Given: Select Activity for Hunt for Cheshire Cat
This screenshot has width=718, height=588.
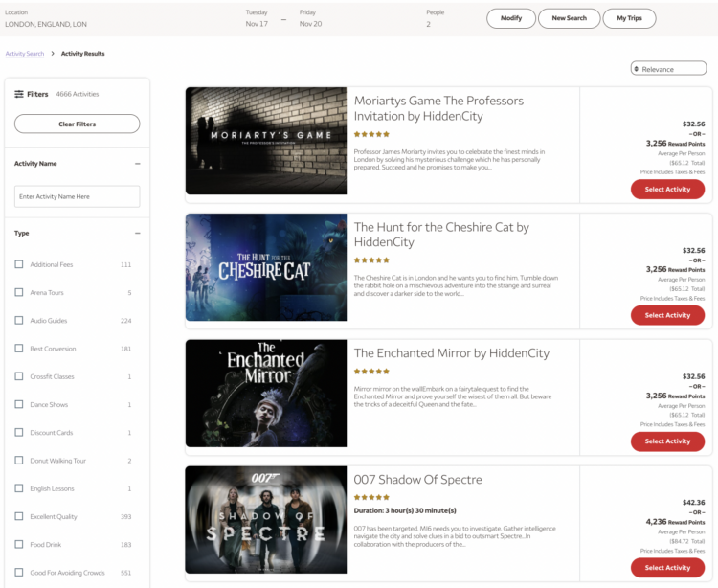Looking at the screenshot, I should [x=667, y=315].
